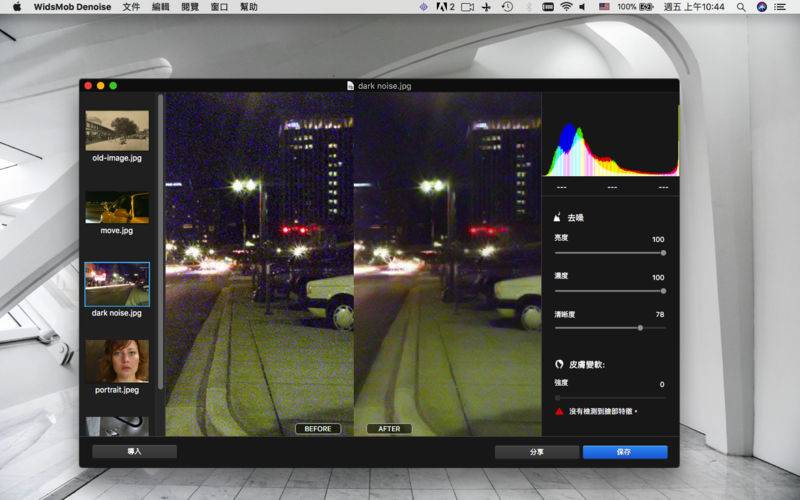
Task: Adjust the 清晰度 sharpness slider
Action: [x=610, y=328]
